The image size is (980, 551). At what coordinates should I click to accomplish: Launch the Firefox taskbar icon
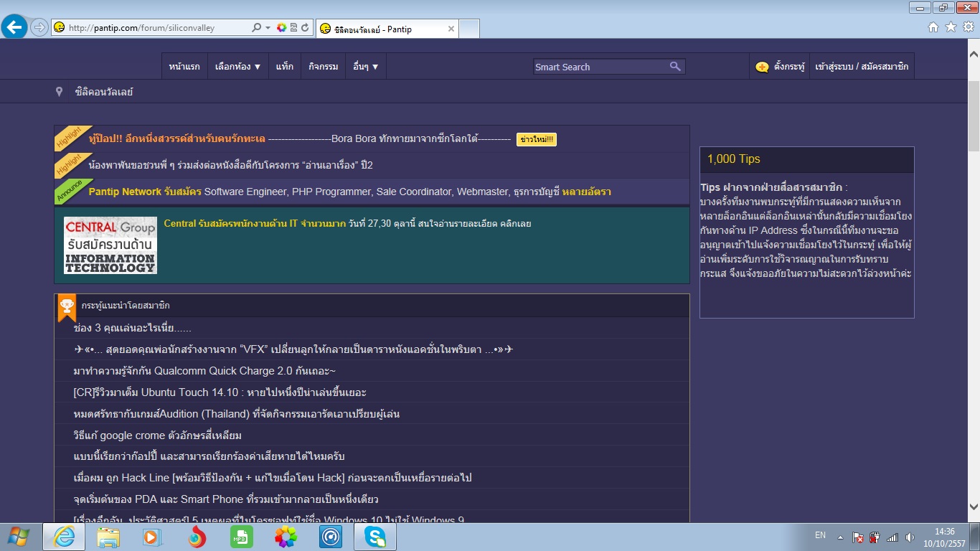197,537
